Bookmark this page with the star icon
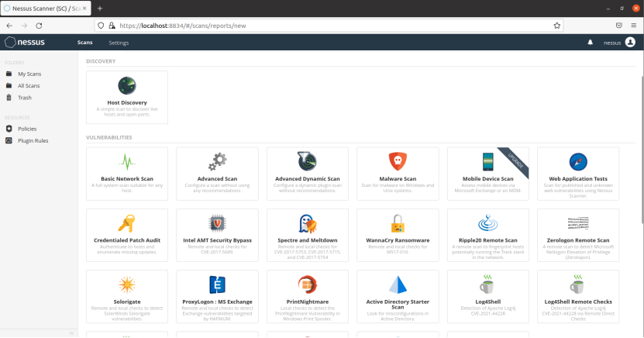The height and width of the screenshot is (338, 644). point(557,26)
